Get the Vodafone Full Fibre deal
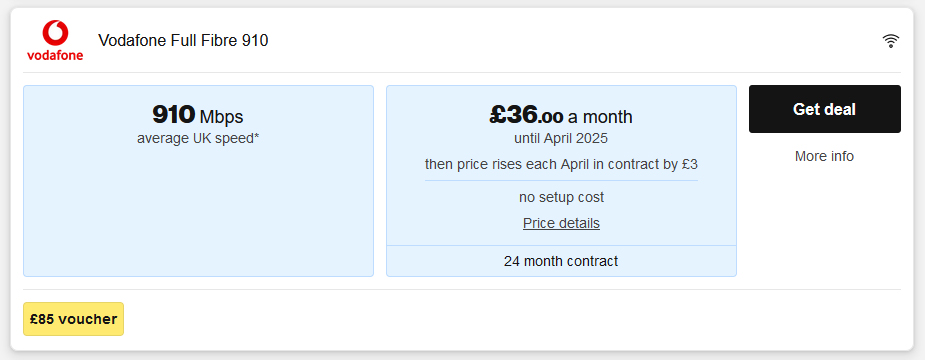The image size is (925, 360). point(824,109)
